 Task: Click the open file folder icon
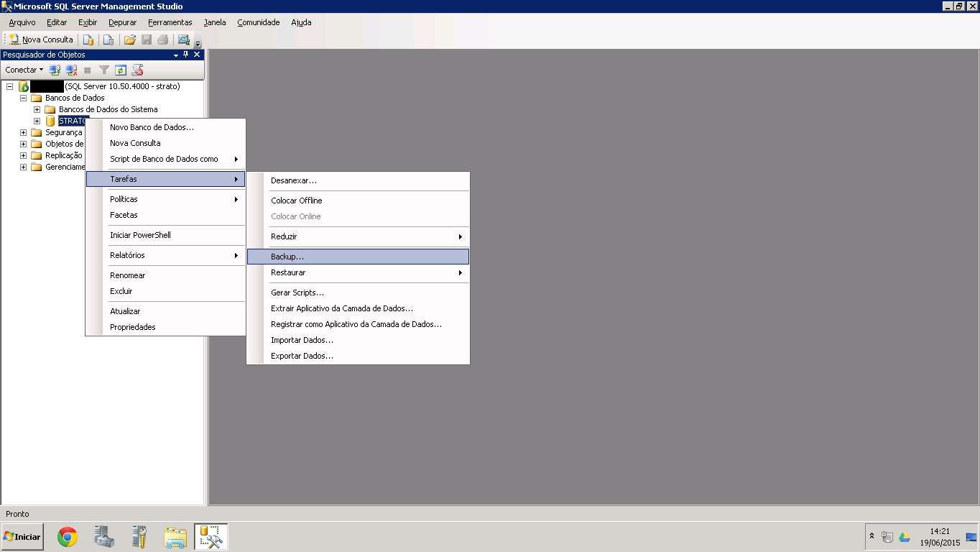[130, 40]
